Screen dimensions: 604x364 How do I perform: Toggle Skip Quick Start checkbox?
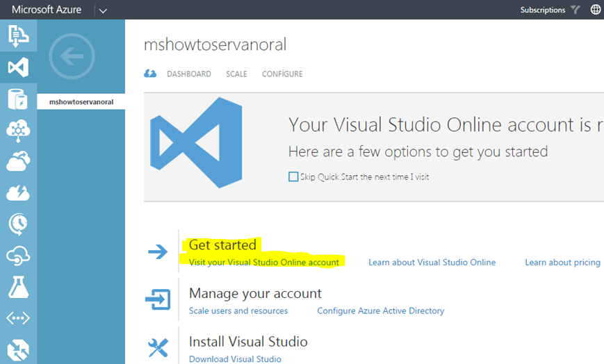[293, 177]
